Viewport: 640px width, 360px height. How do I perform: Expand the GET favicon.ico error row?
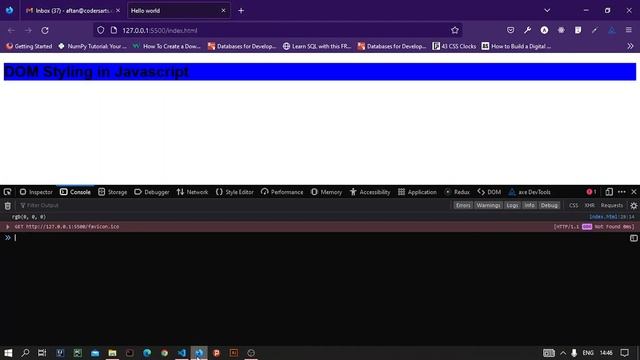[7, 227]
